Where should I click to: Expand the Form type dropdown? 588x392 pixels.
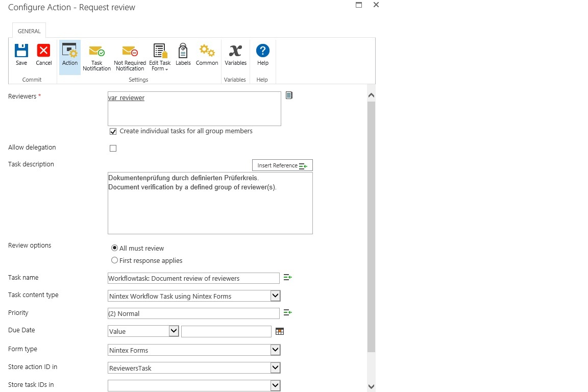[x=275, y=350]
